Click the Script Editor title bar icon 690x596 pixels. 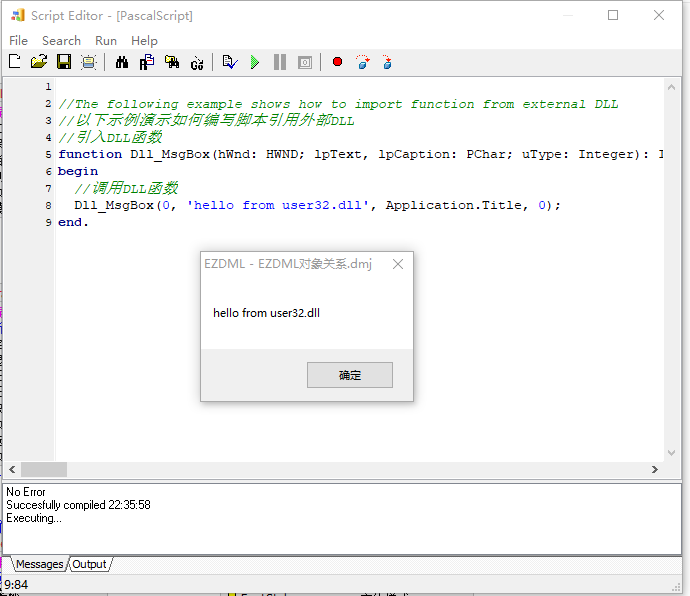click(18, 15)
